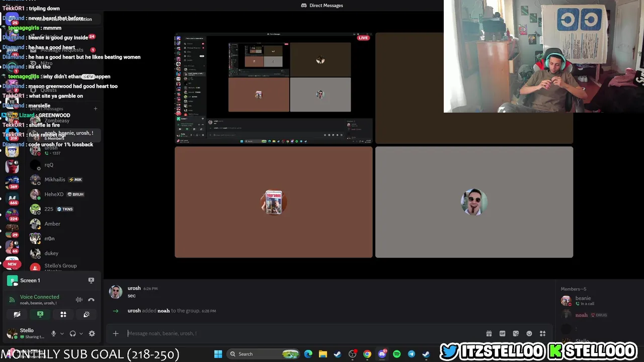Toggle green screen share button

(x=40, y=314)
